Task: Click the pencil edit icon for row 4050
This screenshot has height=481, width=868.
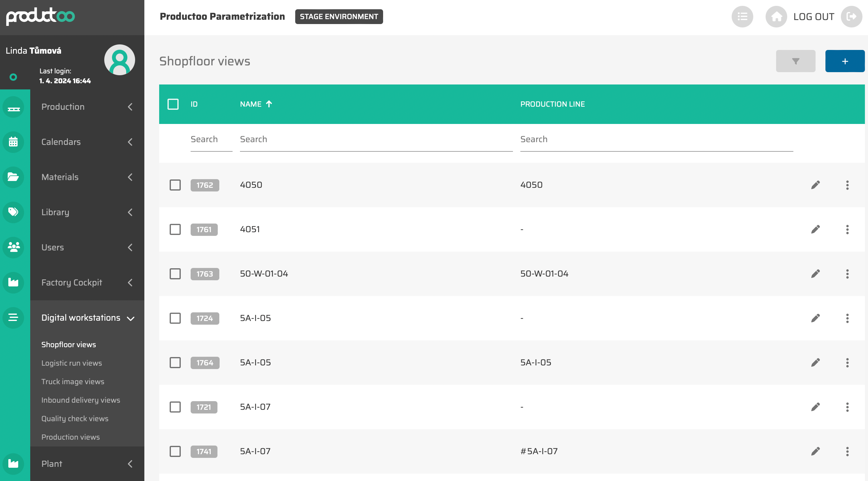Action: pos(815,185)
